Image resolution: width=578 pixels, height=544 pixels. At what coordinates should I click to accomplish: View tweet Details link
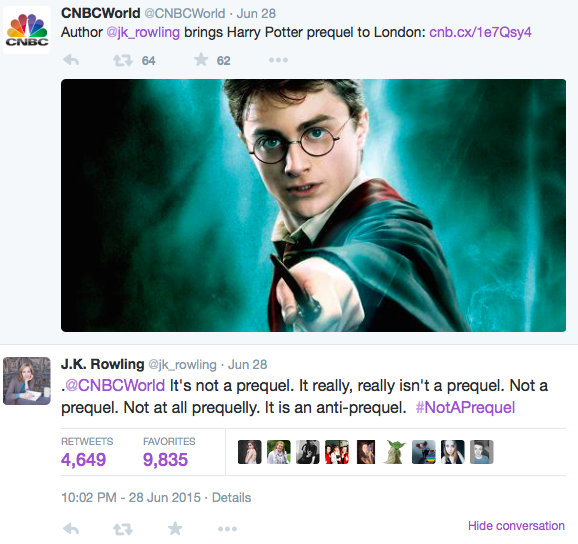click(231, 498)
